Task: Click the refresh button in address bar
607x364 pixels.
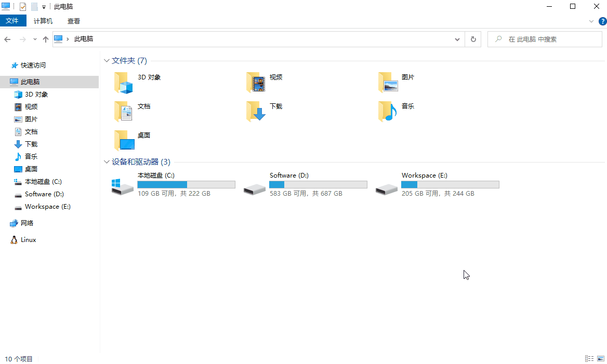Action: pyautogui.click(x=473, y=39)
